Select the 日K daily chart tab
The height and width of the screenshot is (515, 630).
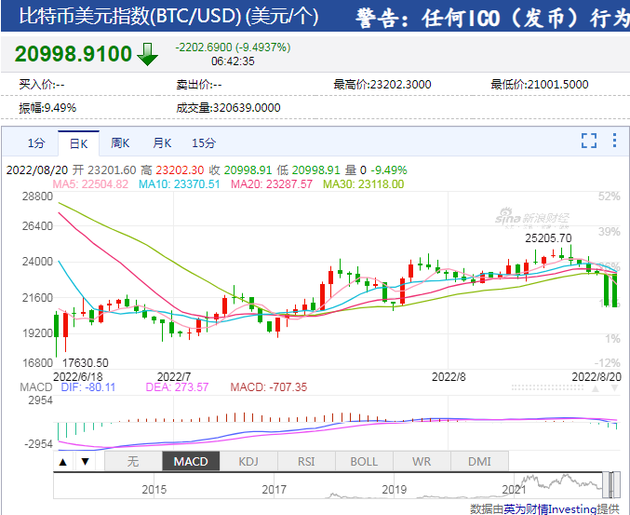(78, 142)
